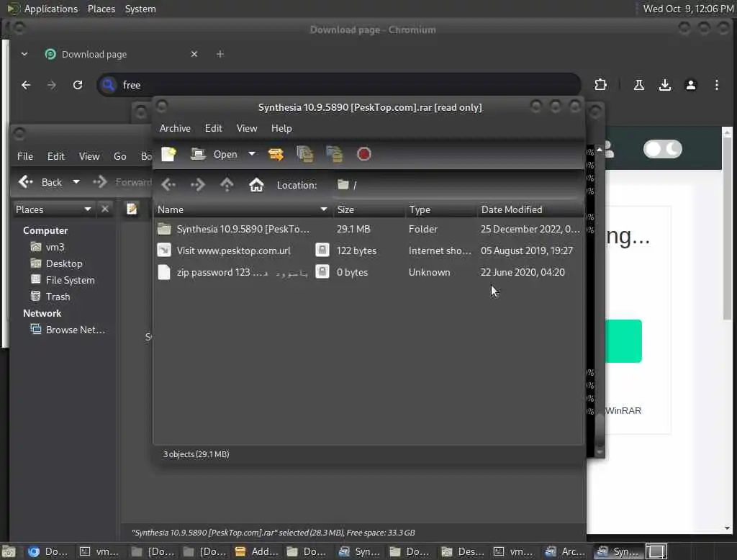
Task: Open the archive manager Edit menu
Action: [213, 128]
